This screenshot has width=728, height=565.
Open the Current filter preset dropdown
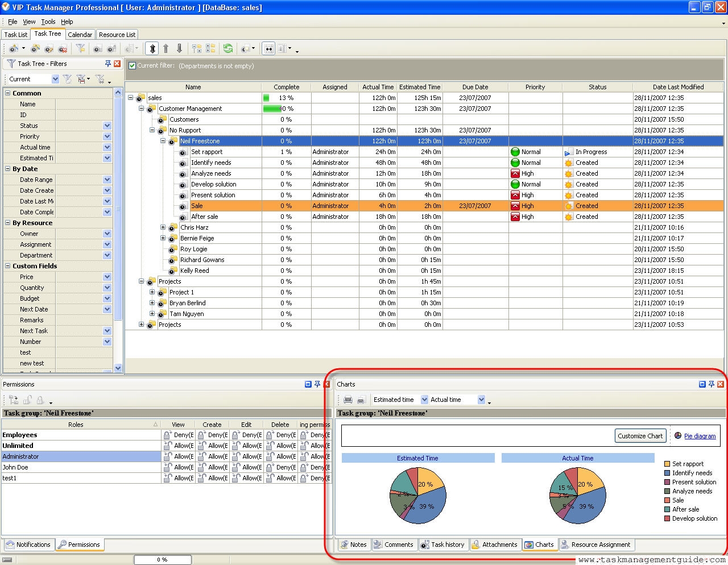(x=55, y=79)
